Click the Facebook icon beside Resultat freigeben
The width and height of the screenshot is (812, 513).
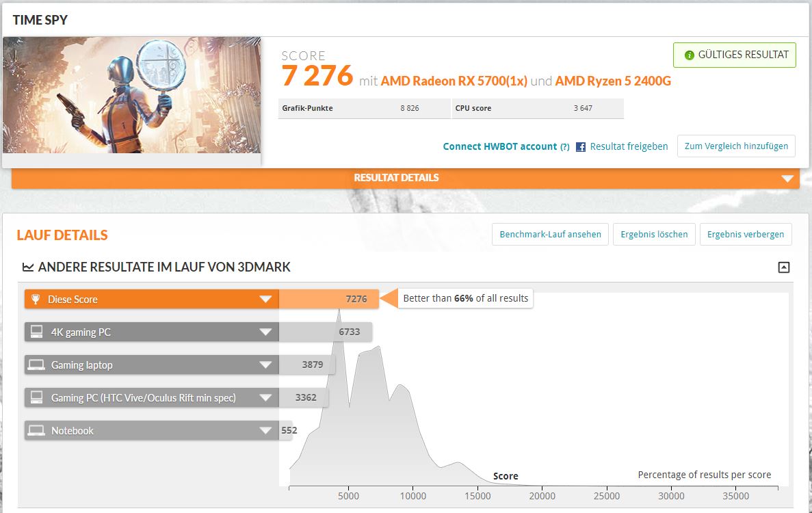coord(581,147)
